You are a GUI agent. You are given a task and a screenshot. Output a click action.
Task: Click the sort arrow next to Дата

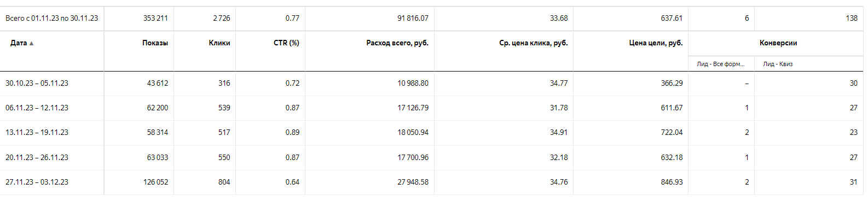click(x=31, y=43)
